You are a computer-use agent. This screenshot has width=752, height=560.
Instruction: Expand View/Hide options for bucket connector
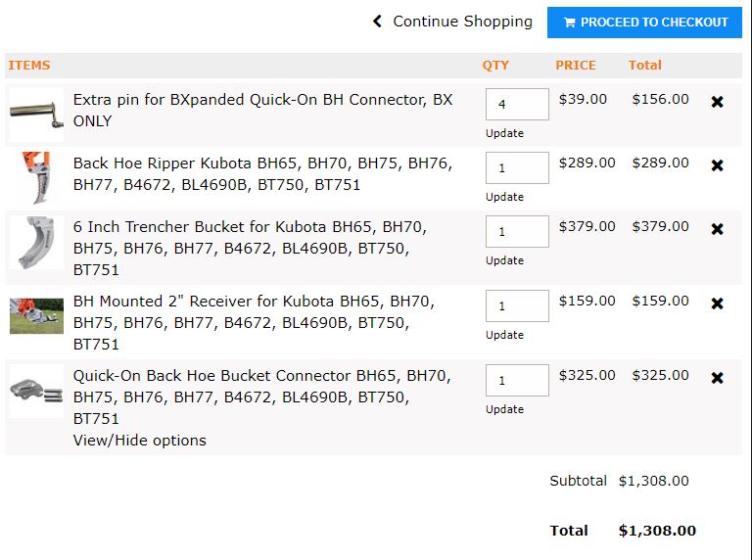click(140, 441)
